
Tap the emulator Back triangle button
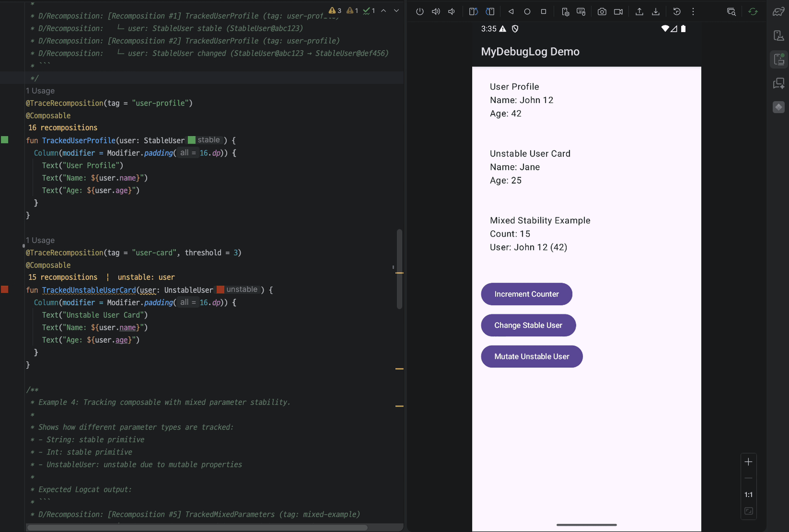[x=511, y=11]
